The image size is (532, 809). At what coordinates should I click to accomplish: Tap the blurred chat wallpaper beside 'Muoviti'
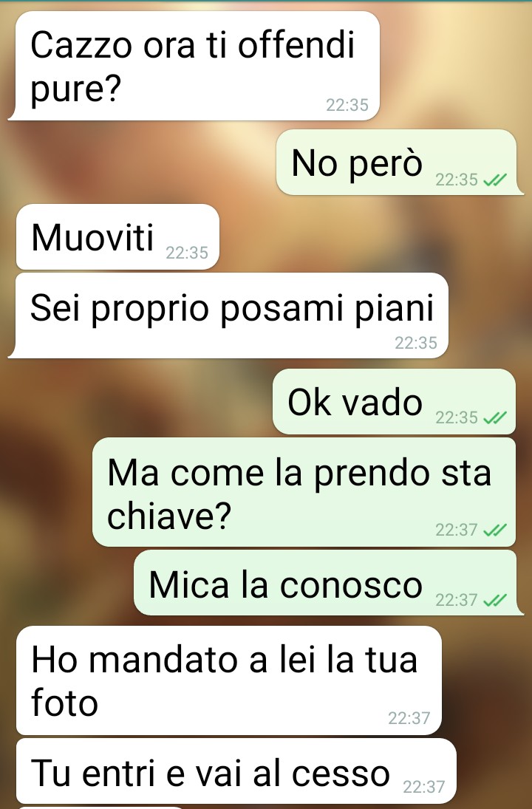click(x=372, y=237)
